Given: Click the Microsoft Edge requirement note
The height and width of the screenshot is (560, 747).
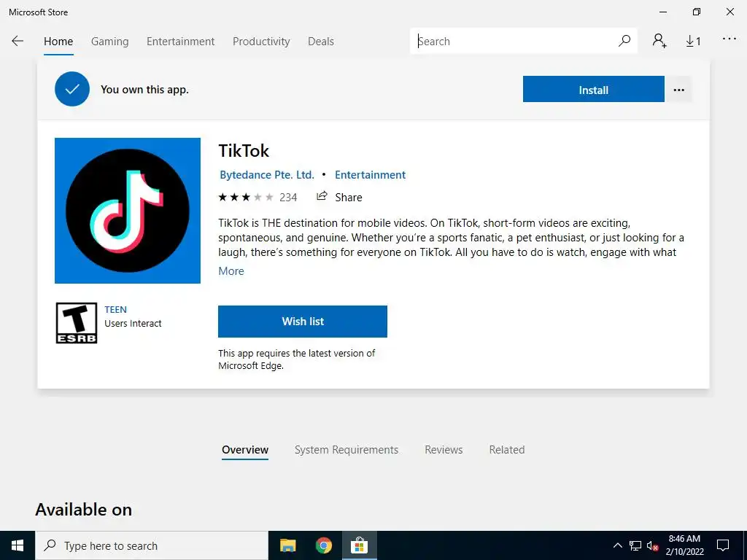Looking at the screenshot, I should pyautogui.click(x=296, y=359).
